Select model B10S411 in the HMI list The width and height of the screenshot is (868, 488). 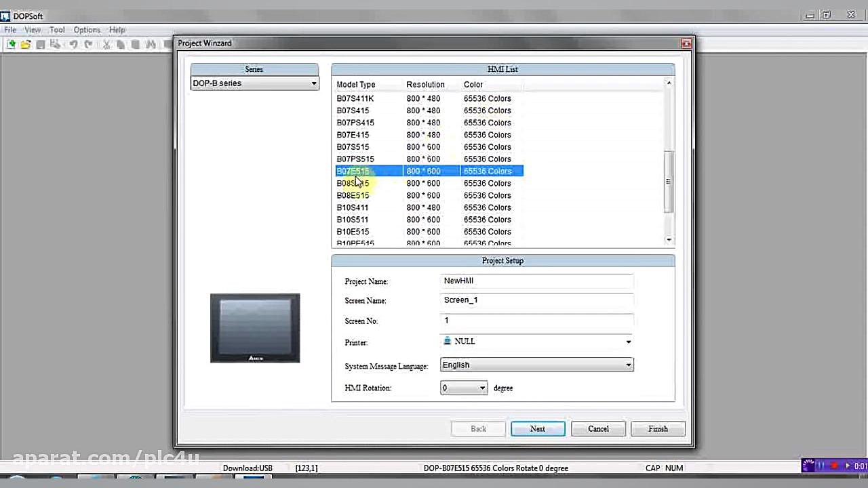pos(353,207)
